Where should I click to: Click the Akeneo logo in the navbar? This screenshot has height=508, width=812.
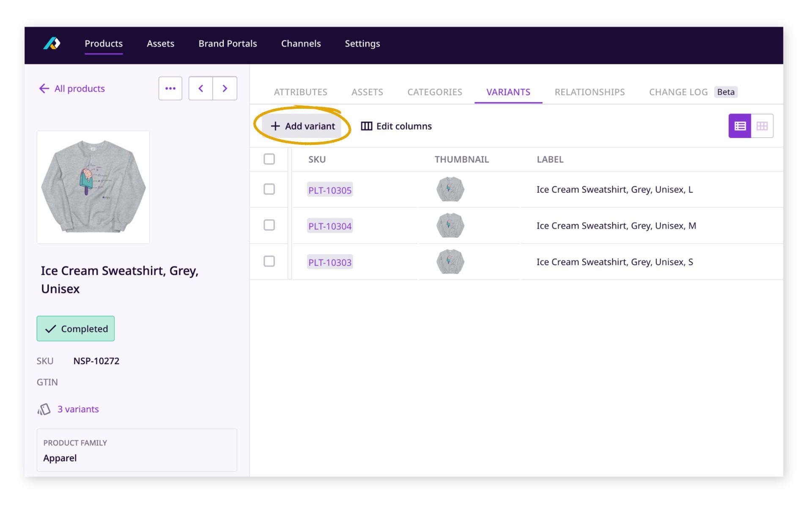[52, 44]
